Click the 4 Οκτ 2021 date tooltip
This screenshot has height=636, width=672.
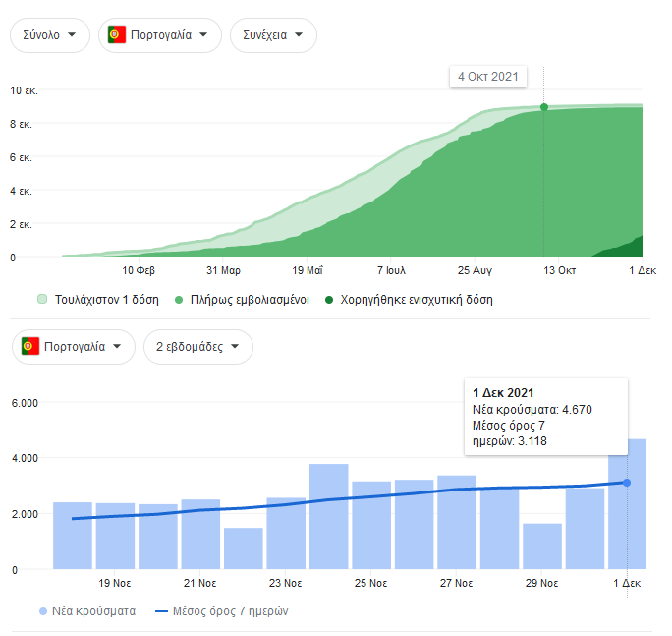pyautogui.click(x=488, y=77)
